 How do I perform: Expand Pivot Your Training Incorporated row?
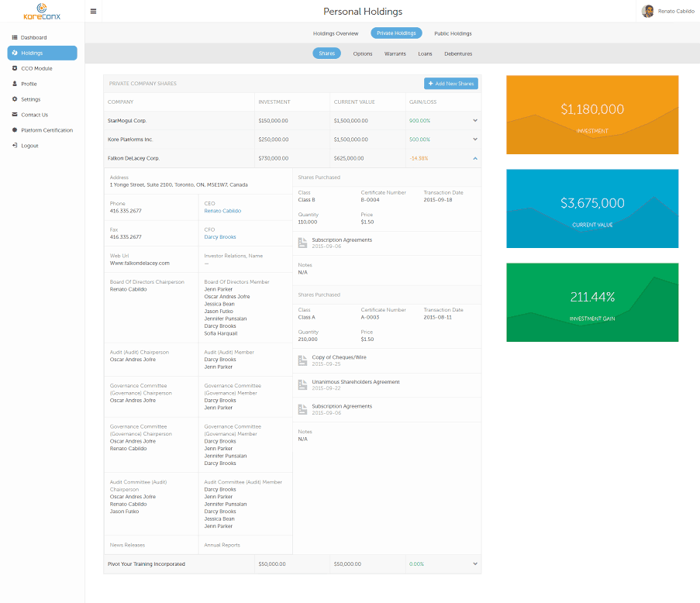coord(475,564)
